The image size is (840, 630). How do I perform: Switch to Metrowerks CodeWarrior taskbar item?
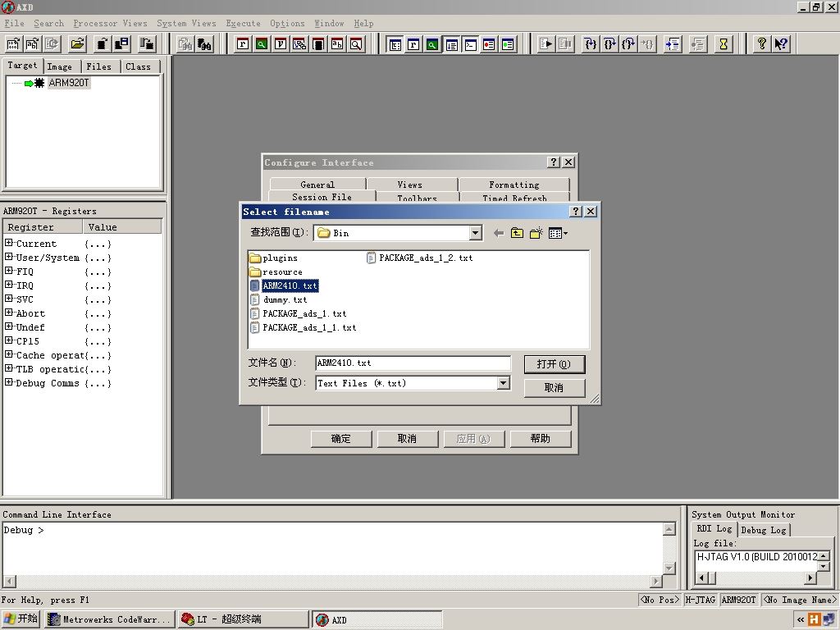(110, 619)
